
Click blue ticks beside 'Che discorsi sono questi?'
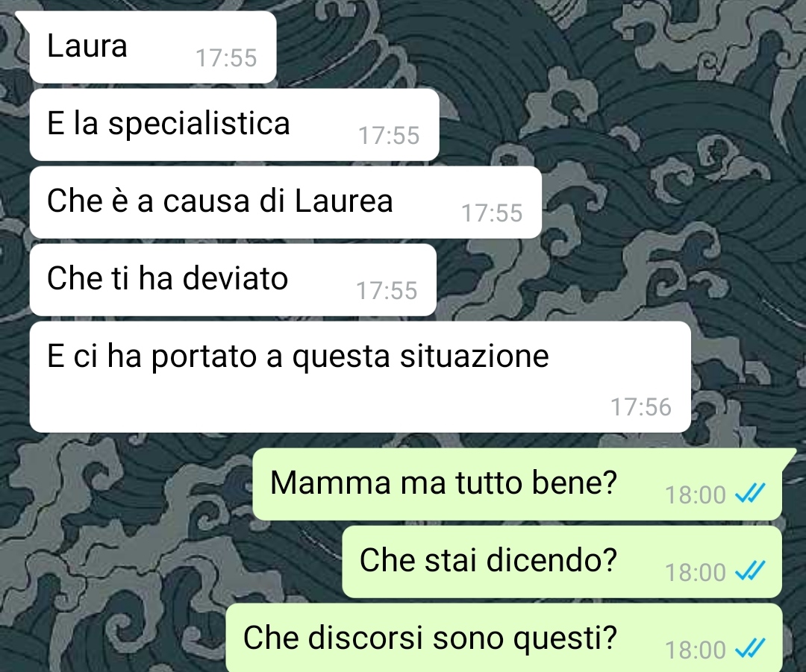[x=750, y=650]
